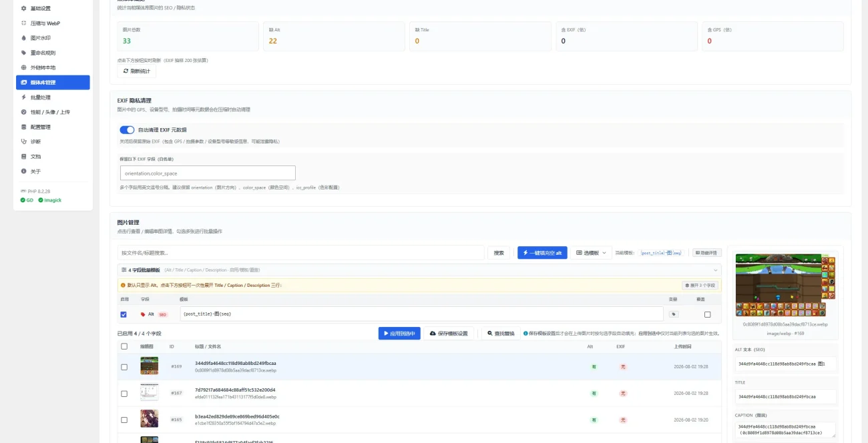The image size is (868, 443).
Task: Select the checkbox for image #169
Action: click(124, 367)
